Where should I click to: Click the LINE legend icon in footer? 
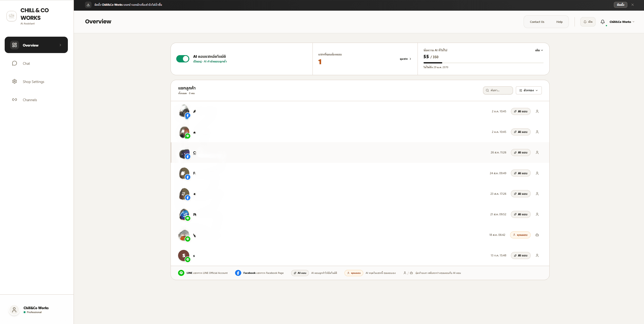coord(181,273)
